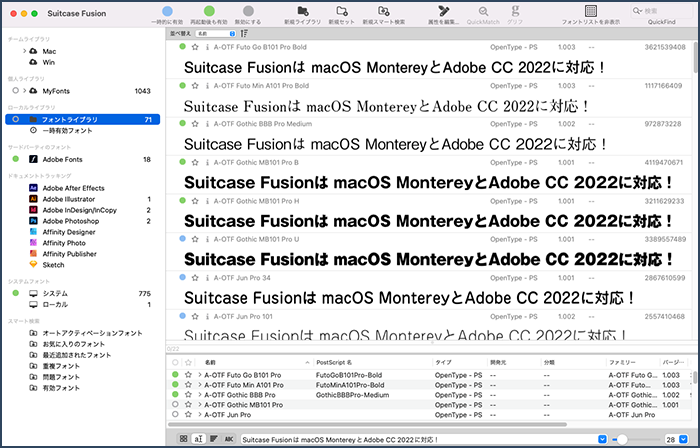The height and width of the screenshot is (448, 700).
Task: Click the Adobe Fonts icon in sidebar
Action: 33,159
